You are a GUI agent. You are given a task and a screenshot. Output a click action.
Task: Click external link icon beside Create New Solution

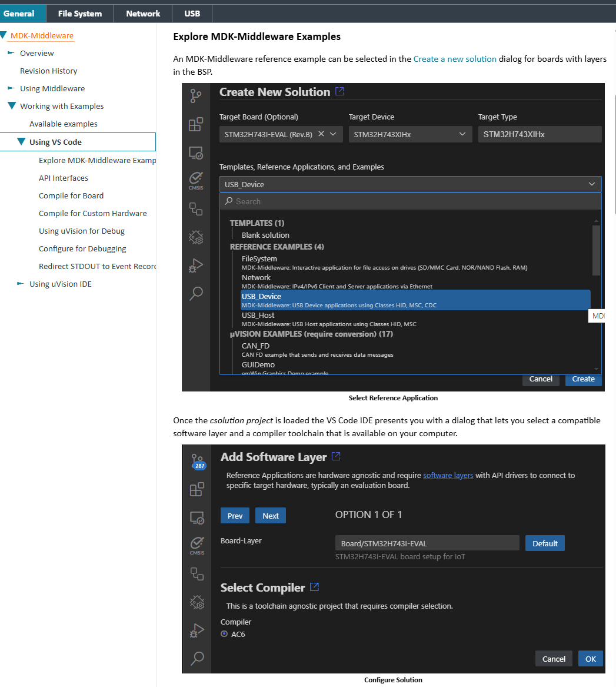pyautogui.click(x=339, y=91)
